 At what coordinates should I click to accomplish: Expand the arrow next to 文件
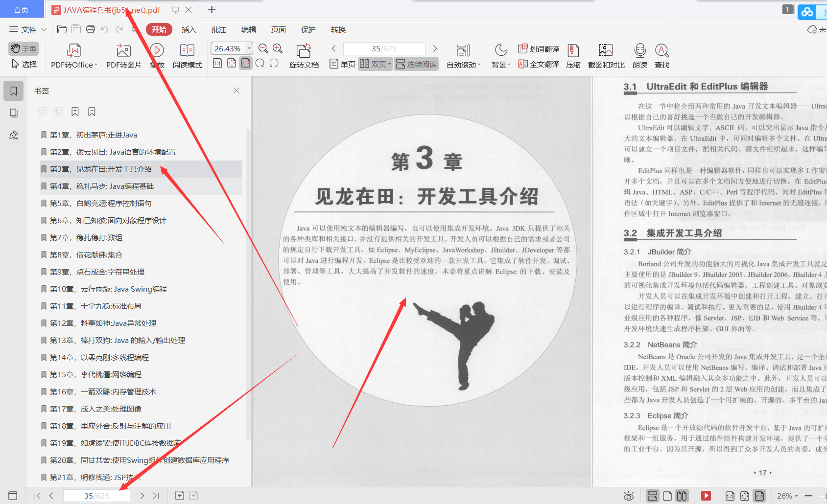tap(44, 29)
